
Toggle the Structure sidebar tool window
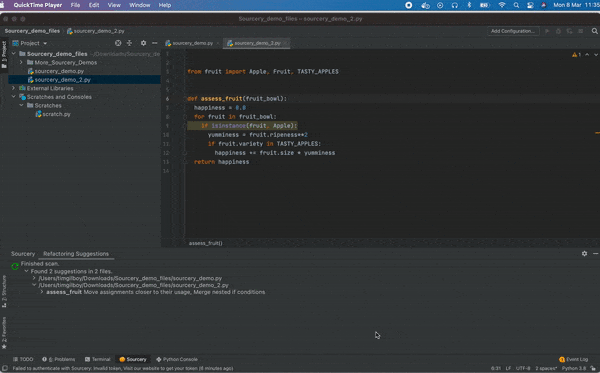click(x=4, y=291)
